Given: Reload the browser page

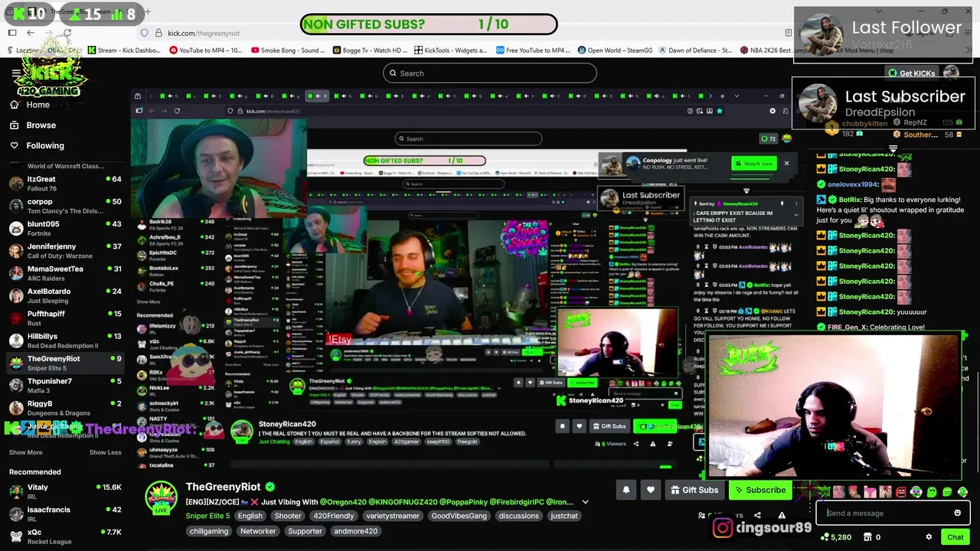Looking at the screenshot, I should (67, 33).
